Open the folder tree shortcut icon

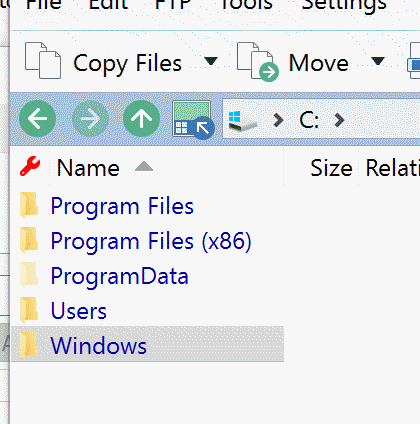pyautogui.click(x=193, y=120)
